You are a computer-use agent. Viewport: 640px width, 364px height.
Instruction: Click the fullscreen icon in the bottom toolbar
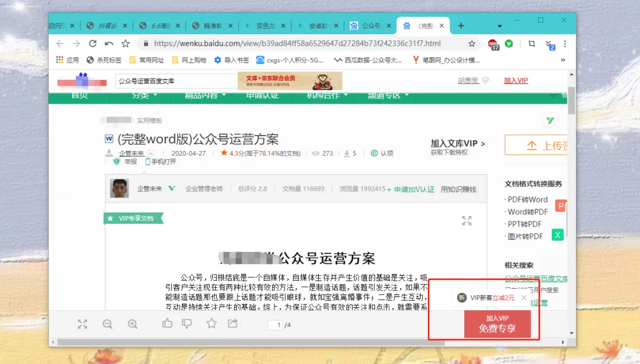pyautogui.click(x=82, y=324)
